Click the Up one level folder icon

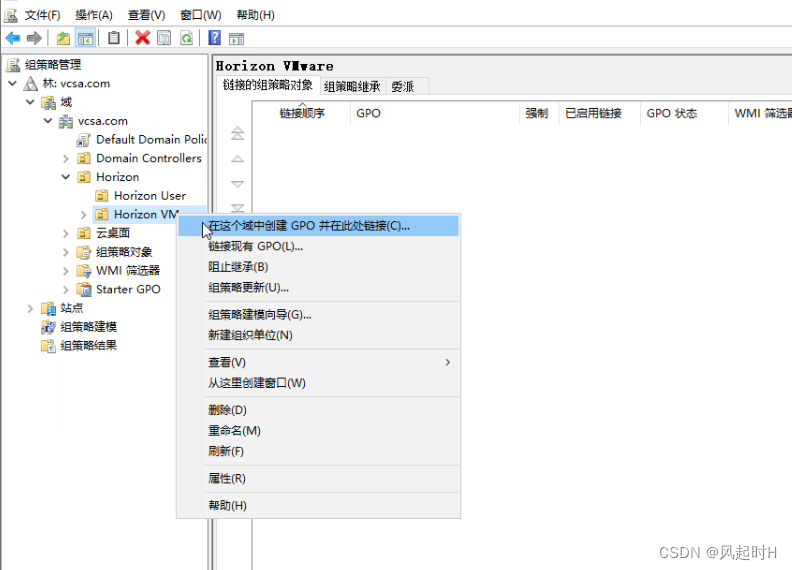tap(64, 38)
